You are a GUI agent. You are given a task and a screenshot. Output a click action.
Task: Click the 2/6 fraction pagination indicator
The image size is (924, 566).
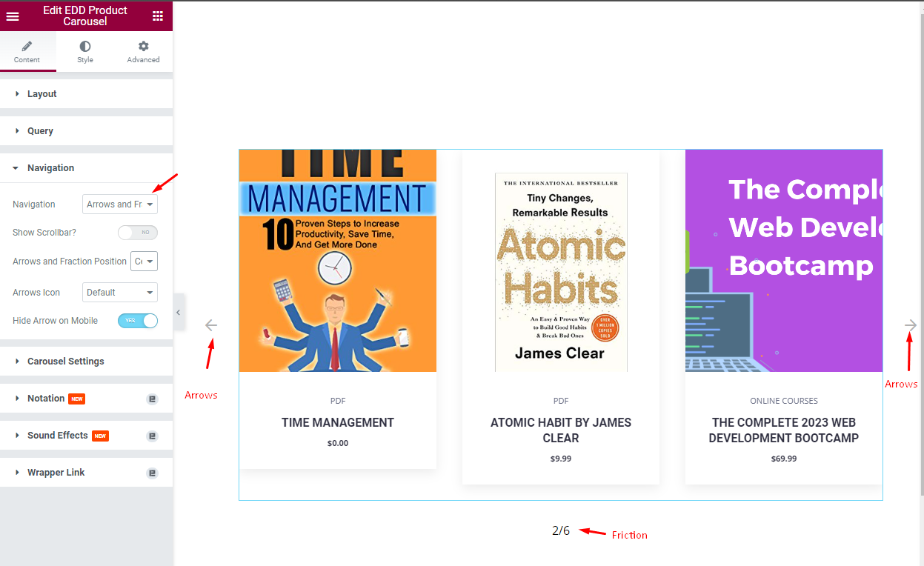561,530
